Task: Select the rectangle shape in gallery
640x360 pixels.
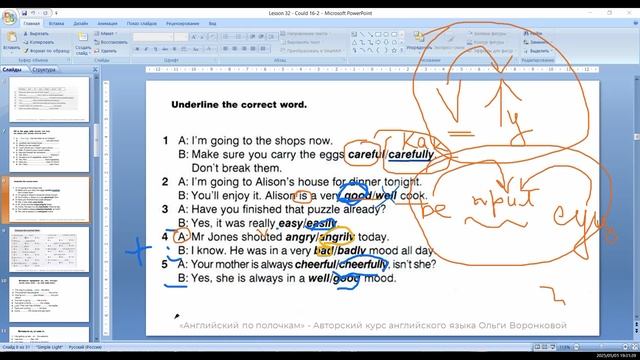Action: 378,35
